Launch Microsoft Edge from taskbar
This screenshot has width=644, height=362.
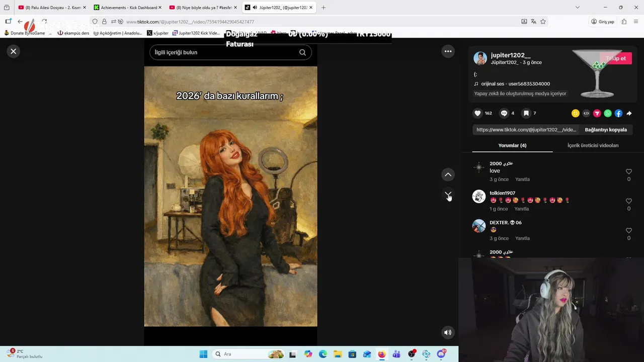pos(323,354)
